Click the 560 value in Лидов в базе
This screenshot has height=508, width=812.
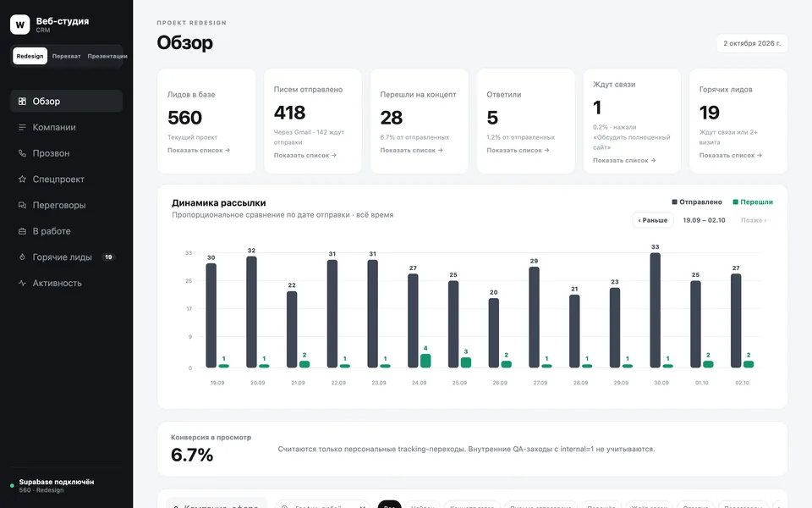pyautogui.click(x=184, y=118)
